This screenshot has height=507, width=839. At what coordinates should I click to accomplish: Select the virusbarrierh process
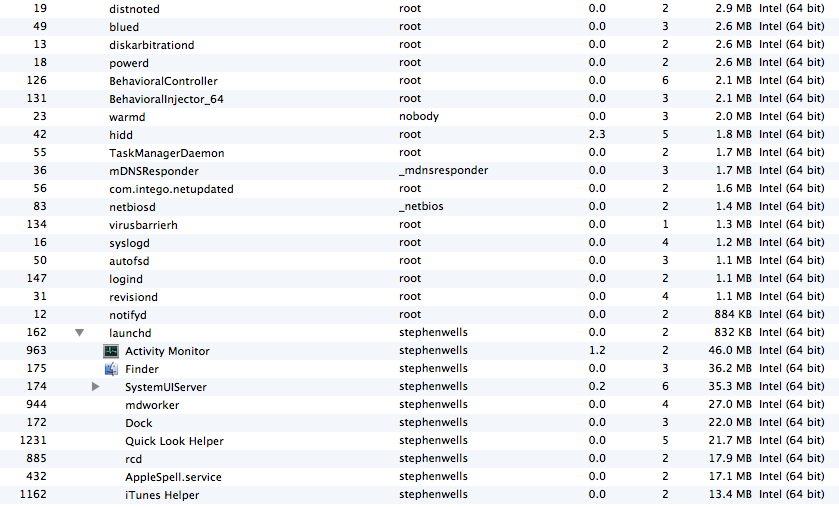pos(420,225)
